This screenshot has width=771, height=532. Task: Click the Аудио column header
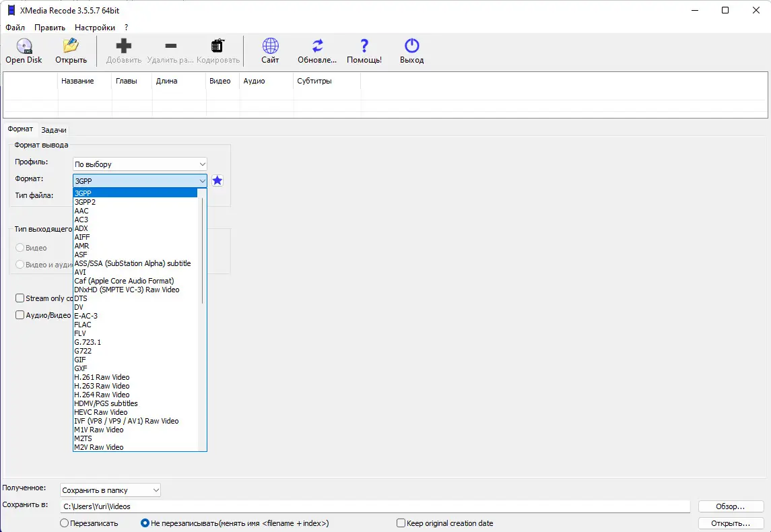[x=267, y=81]
